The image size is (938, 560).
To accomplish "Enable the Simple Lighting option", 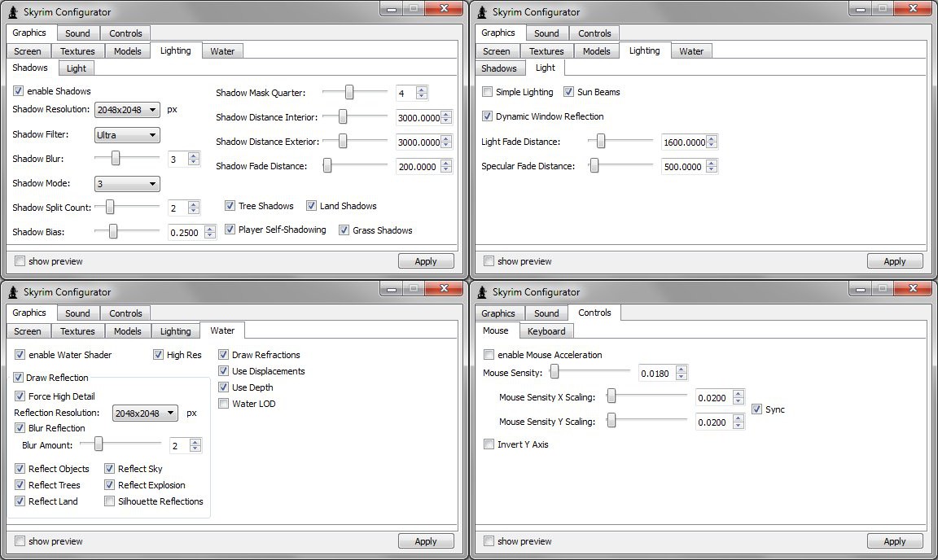I will point(488,92).
